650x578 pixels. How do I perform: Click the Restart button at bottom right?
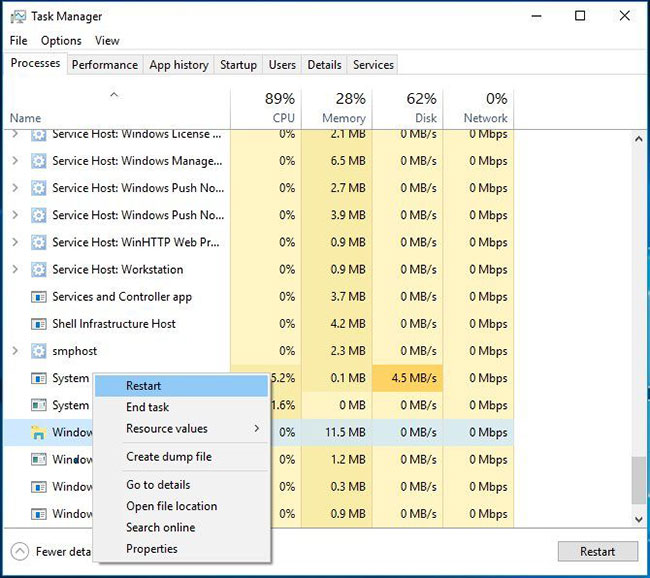click(597, 551)
